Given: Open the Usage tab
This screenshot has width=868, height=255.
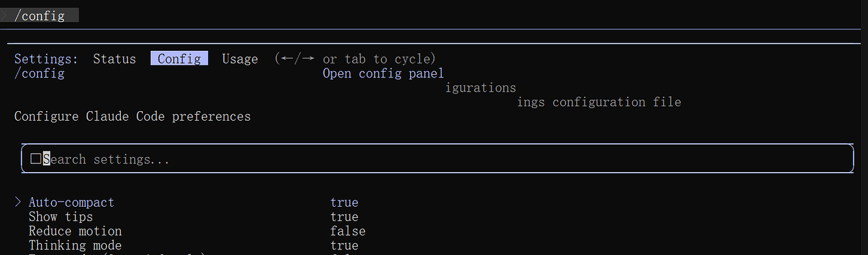Looking at the screenshot, I should (x=240, y=58).
